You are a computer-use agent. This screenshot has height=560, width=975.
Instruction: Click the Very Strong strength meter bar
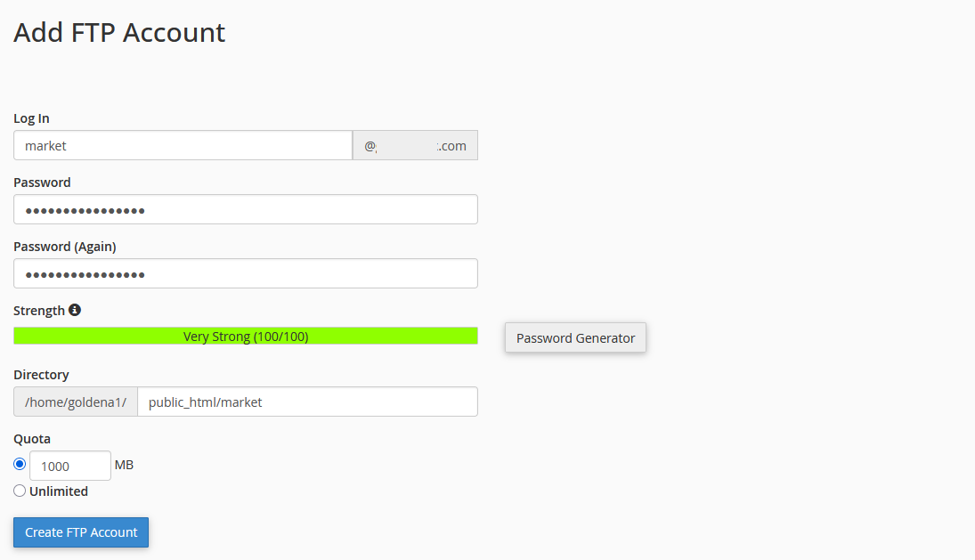coord(245,336)
